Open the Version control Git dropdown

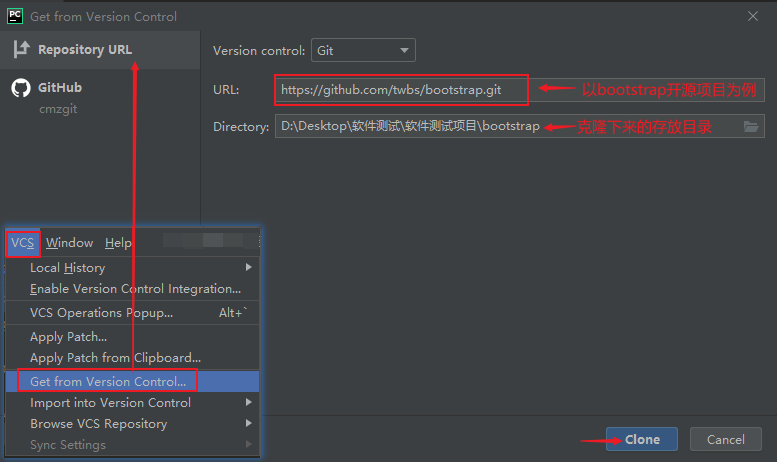point(363,51)
